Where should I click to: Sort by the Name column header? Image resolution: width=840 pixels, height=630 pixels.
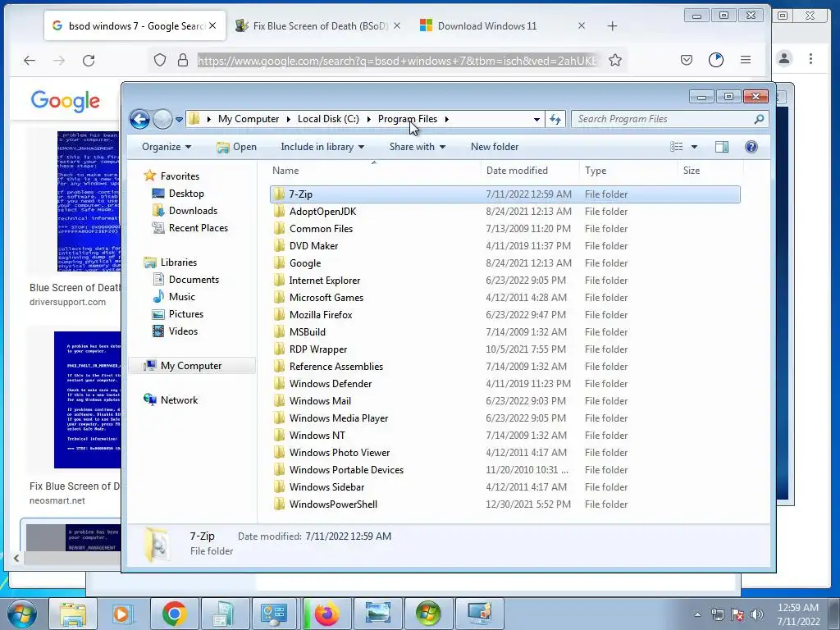(374, 171)
